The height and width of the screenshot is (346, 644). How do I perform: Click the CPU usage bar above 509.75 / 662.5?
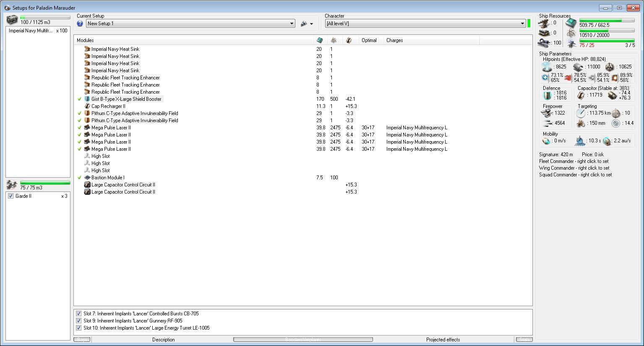tap(607, 20)
